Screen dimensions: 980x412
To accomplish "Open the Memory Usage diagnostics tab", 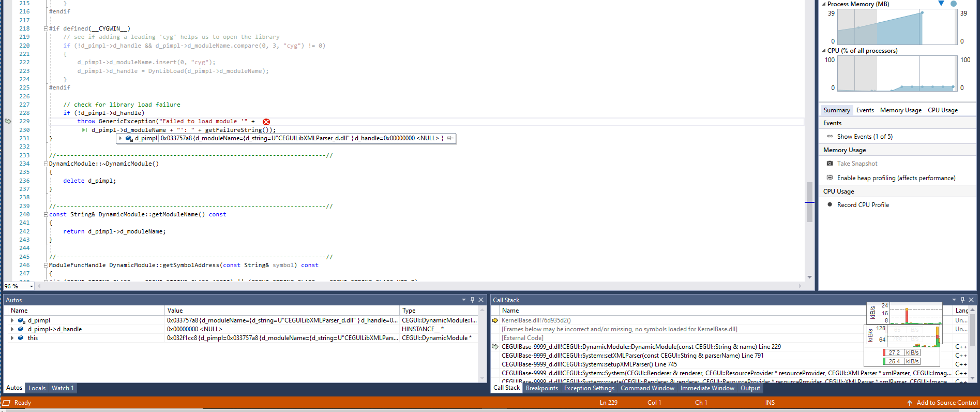I will click(x=900, y=110).
